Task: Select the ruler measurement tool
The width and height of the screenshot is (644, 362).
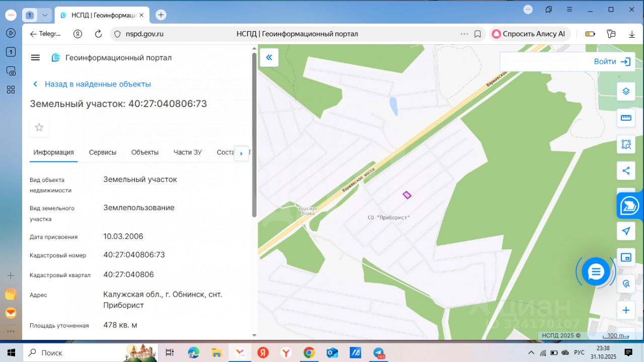Action: coord(626,118)
